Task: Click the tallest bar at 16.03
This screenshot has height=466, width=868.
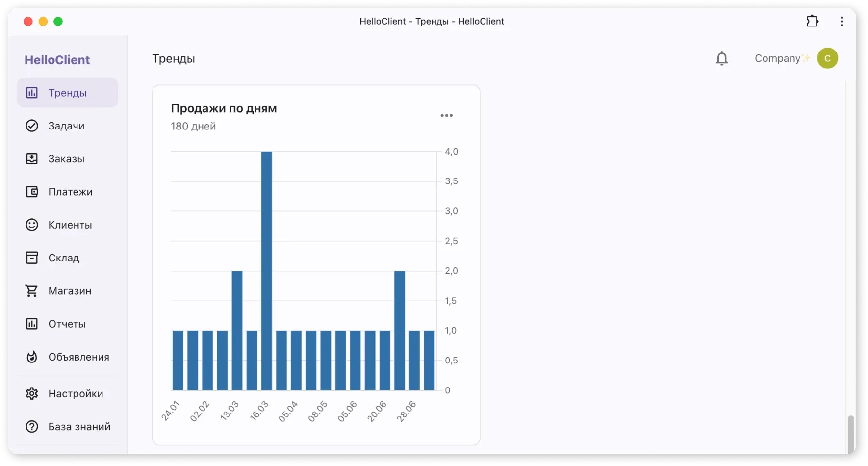Action: pyautogui.click(x=266, y=270)
